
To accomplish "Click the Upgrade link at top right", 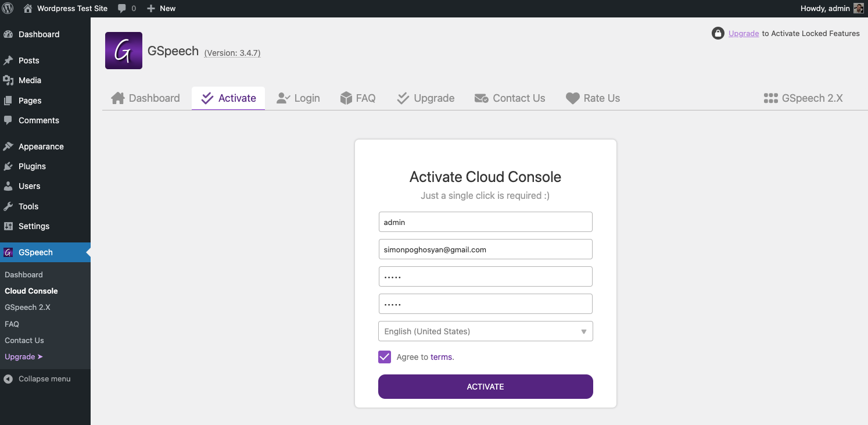I will 744,33.
